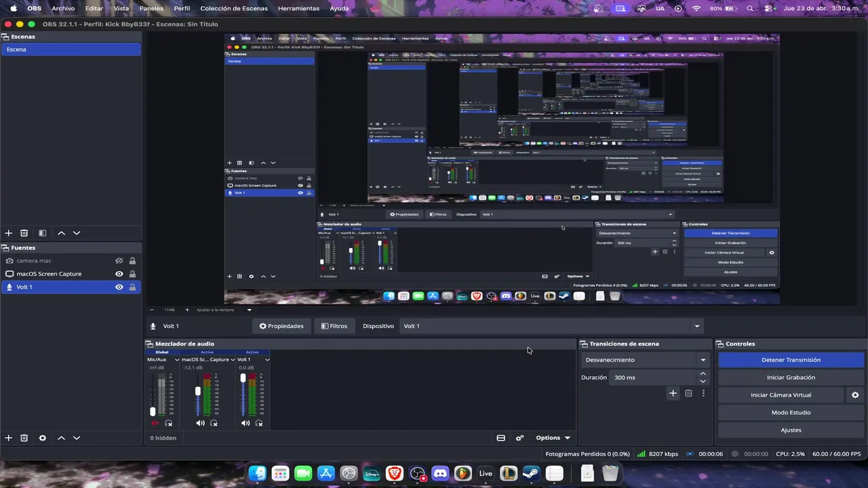This screenshot has height=488, width=868.
Task: Toggle lock on macOS Screen Capture source
Action: 132,274
